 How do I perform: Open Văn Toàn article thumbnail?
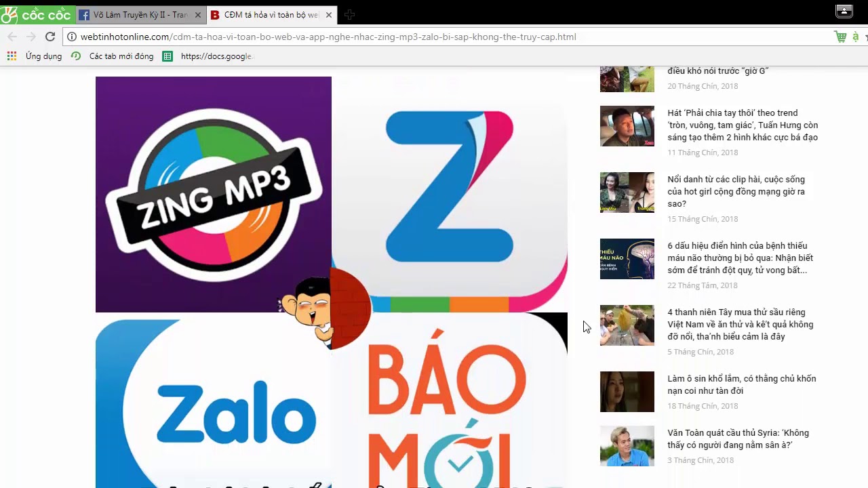(x=627, y=446)
